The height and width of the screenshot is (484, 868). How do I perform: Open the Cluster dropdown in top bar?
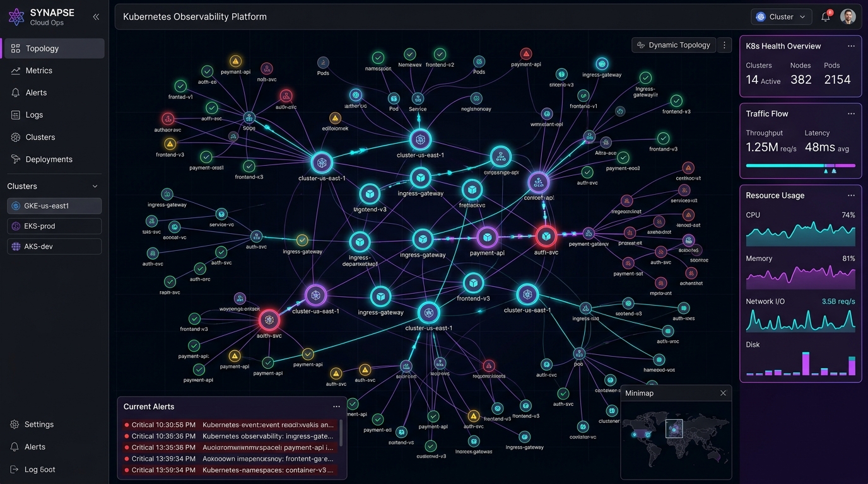[781, 17]
